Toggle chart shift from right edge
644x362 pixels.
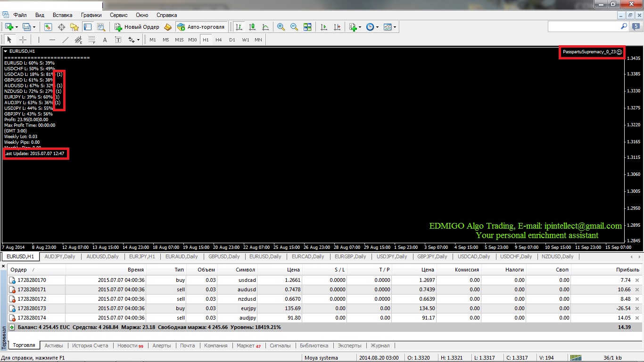pyautogui.click(x=337, y=27)
